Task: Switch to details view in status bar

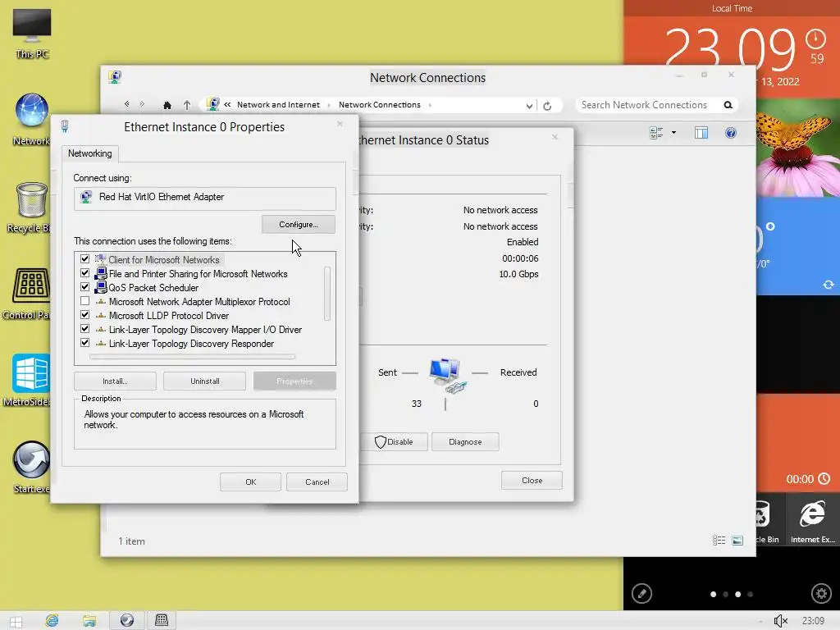Action: tap(719, 541)
